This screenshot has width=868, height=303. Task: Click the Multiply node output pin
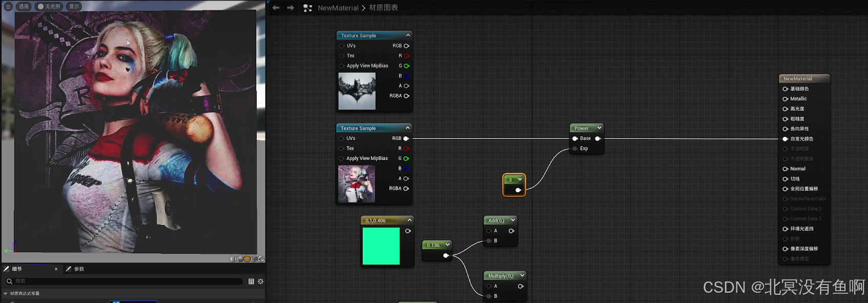pyautogui.click(x=520, y=287)
